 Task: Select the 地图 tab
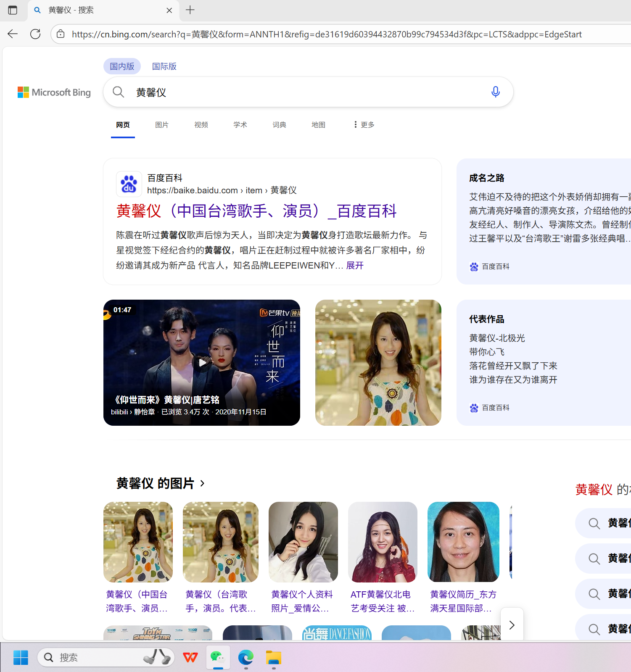pyautogui.click(x=318, y=125)
